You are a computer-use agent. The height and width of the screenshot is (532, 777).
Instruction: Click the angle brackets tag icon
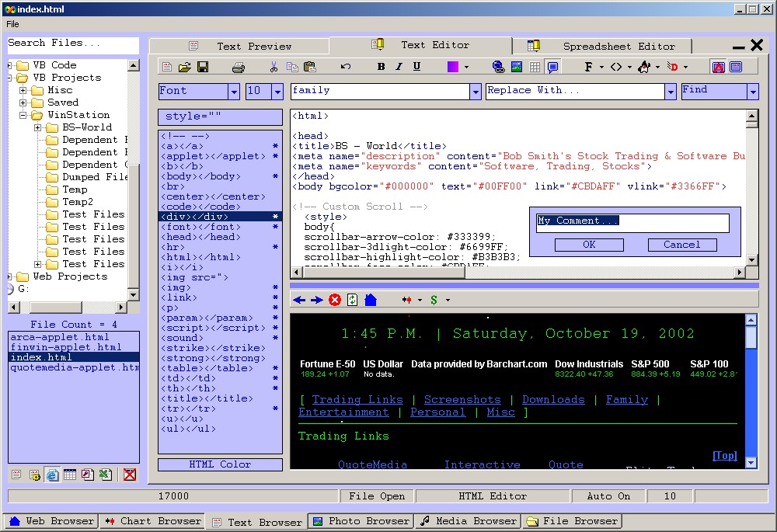tap(616, 67)
